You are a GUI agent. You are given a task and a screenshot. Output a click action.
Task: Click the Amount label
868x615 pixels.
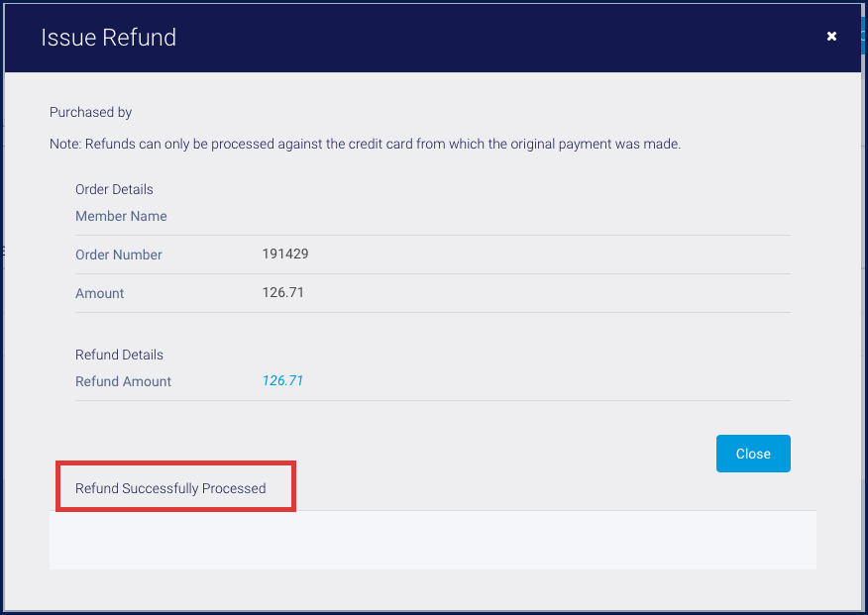100,294
